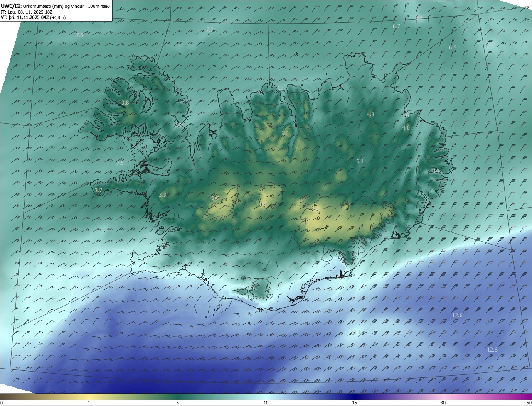This screenshot has width=532, height=406.
Task: Click the darkest navy segment of the colorbar
Action: [x=355, y=396]
